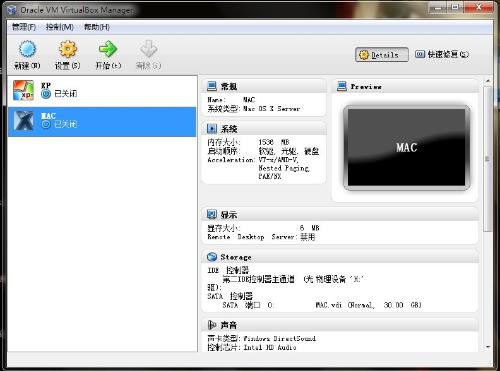Click the greyed Discard (清除) down-arrow icon
The image size is (500, 371).
148,49
